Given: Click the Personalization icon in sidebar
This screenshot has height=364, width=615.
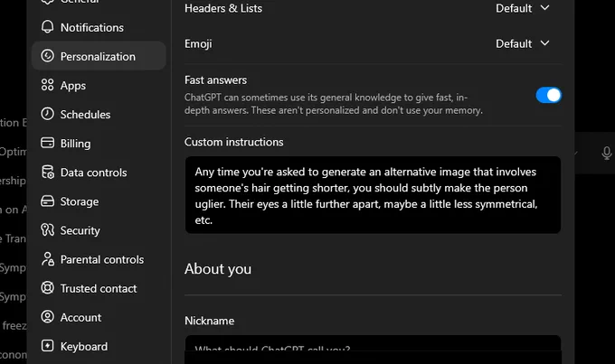Looking at the screenshot, I should click(47, 56).
